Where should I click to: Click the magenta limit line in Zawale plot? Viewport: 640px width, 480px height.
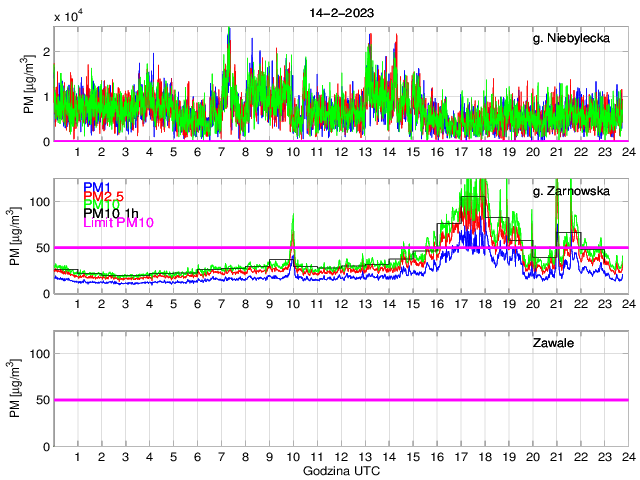click(x=340, y=400)
